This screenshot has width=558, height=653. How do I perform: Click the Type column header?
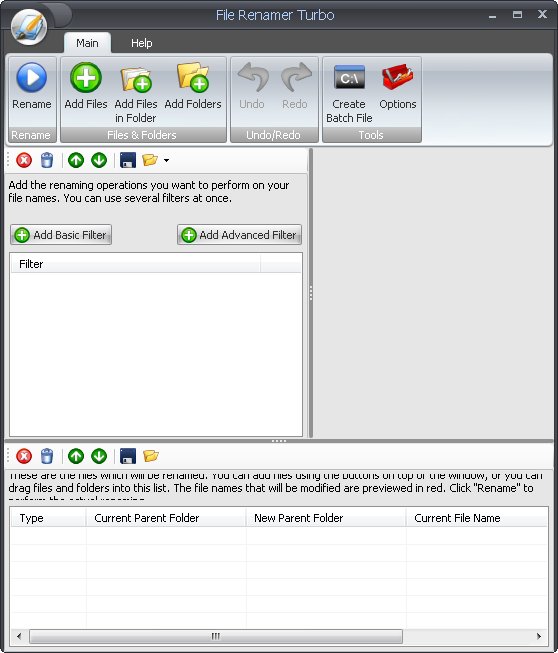48,518
